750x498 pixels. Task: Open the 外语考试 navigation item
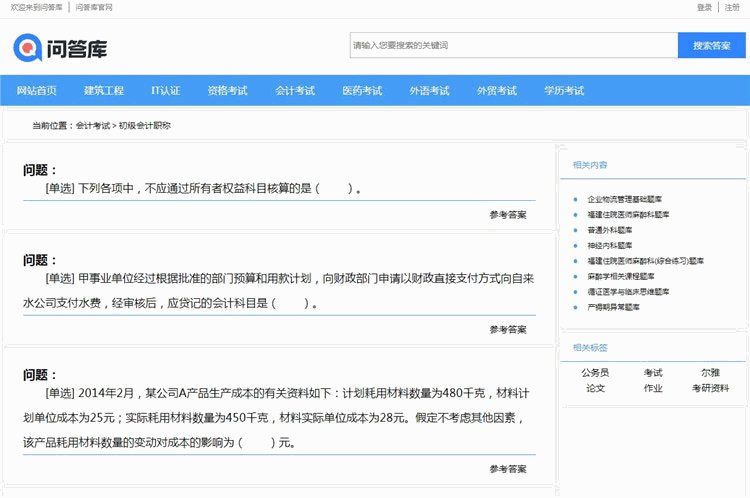click(430, 90)
